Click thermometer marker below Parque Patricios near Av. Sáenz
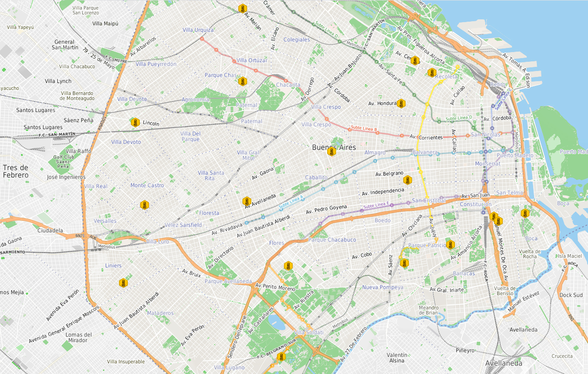Image resolution: width=588 pixels, height=374 pixels. 404,263
